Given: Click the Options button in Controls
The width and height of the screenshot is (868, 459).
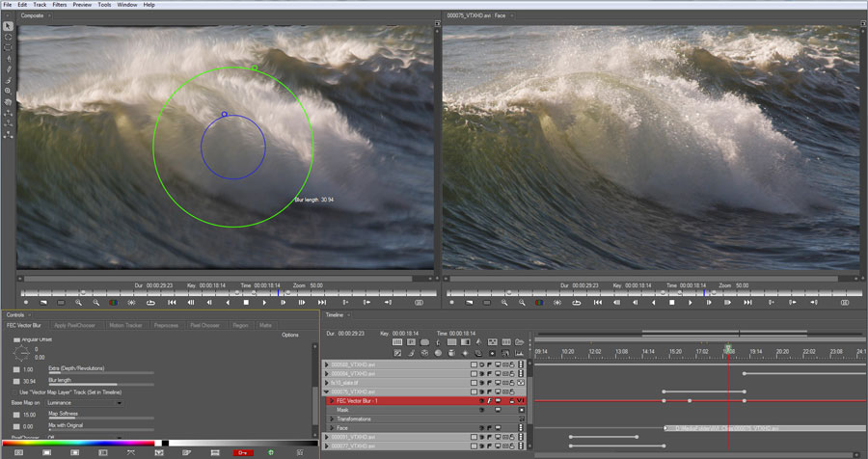Looking at the screenshot, I should click(x=290, y=335).
